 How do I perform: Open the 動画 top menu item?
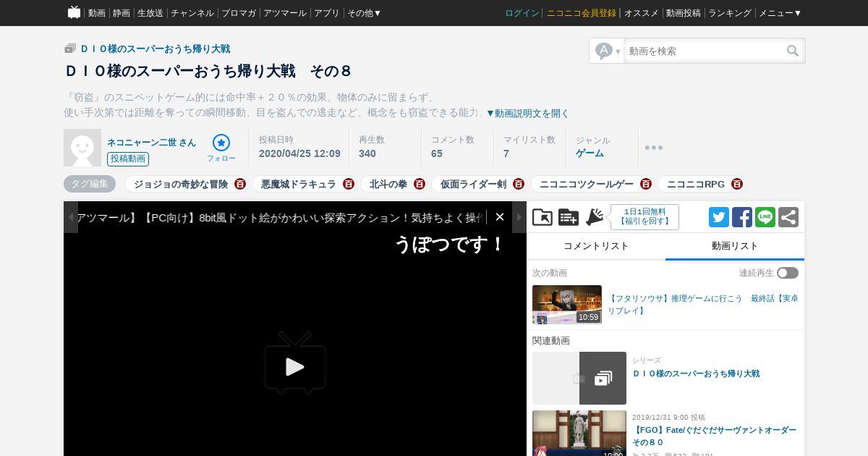tap(96, 13)
